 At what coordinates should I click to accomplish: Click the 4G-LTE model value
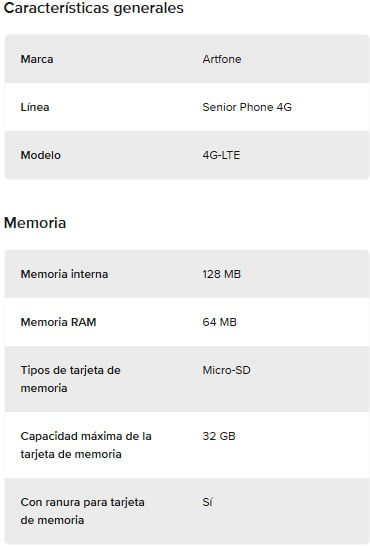coord(221,155)
